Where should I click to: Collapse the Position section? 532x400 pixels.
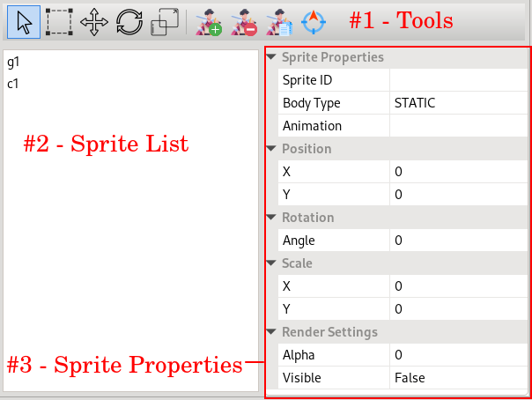point(271,149)
